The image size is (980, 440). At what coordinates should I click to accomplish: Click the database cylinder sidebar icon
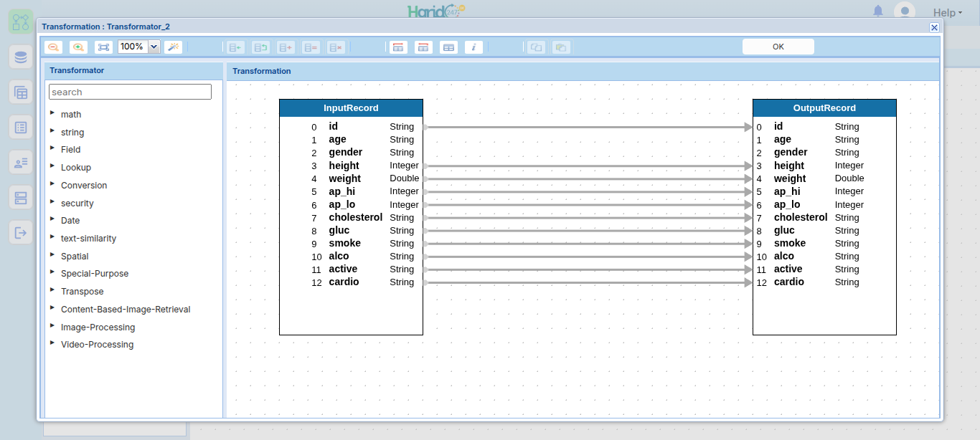21,57
